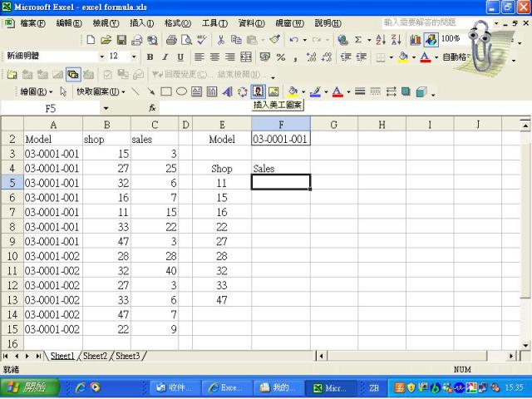
Task: Click the Save icon in the toolbar
Action: [x=121, y=40]
